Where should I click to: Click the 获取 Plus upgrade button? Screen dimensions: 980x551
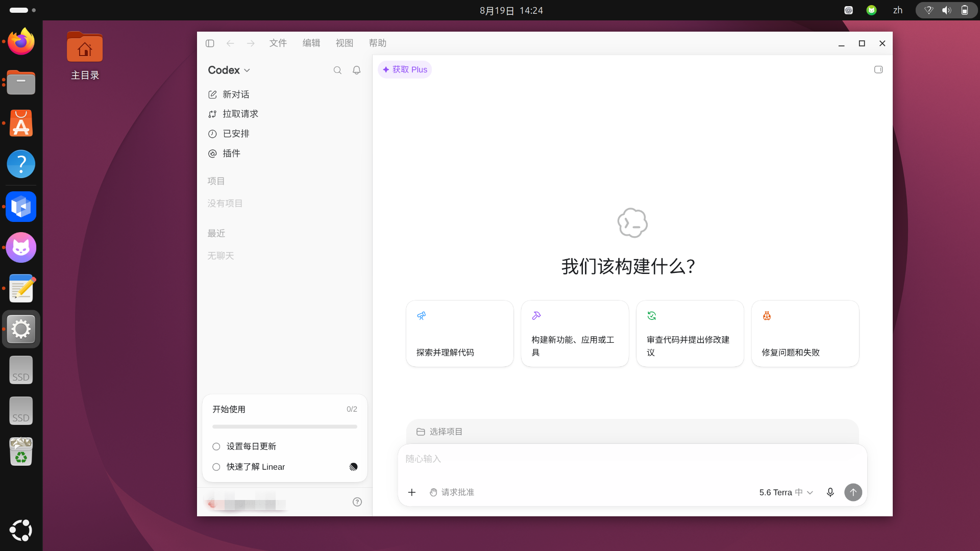[405, 69]
